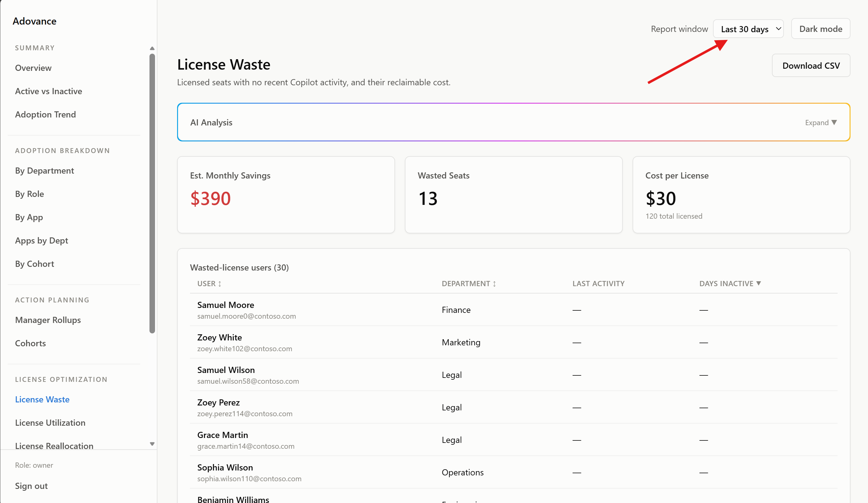Click 'Role: owner' label

click(34, 465)
